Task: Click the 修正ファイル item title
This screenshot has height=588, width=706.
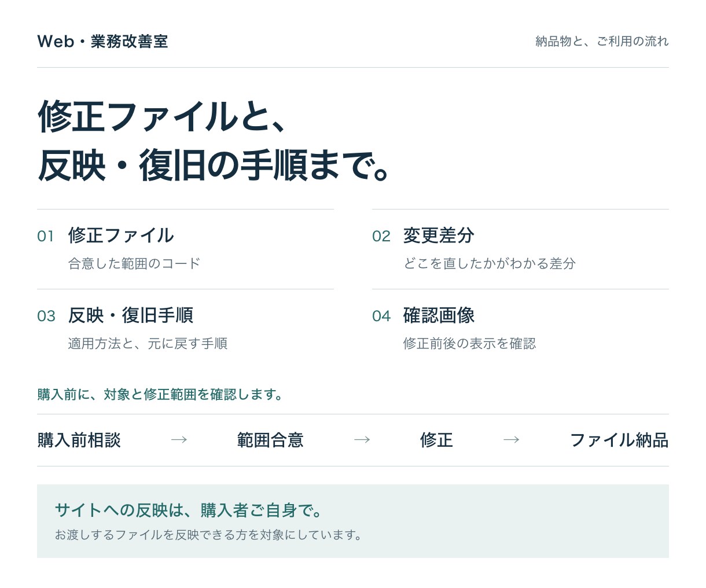Action: (x=121, y=236)
